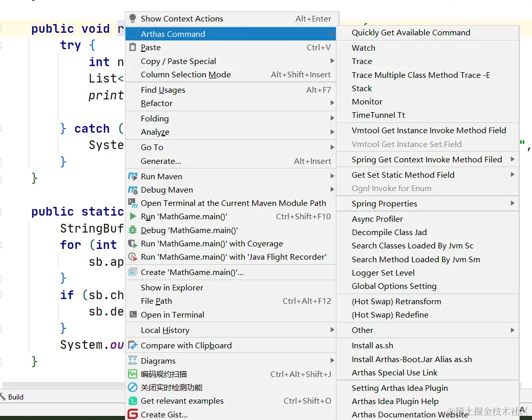The height and width of the screenshot is (420, 532).
Task: Select Show Context Actions
Action: coord(232,18)
